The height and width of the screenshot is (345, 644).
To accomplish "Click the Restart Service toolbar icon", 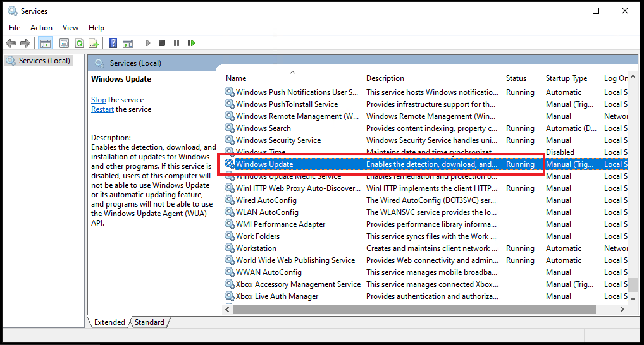I will tap(191, 43).
